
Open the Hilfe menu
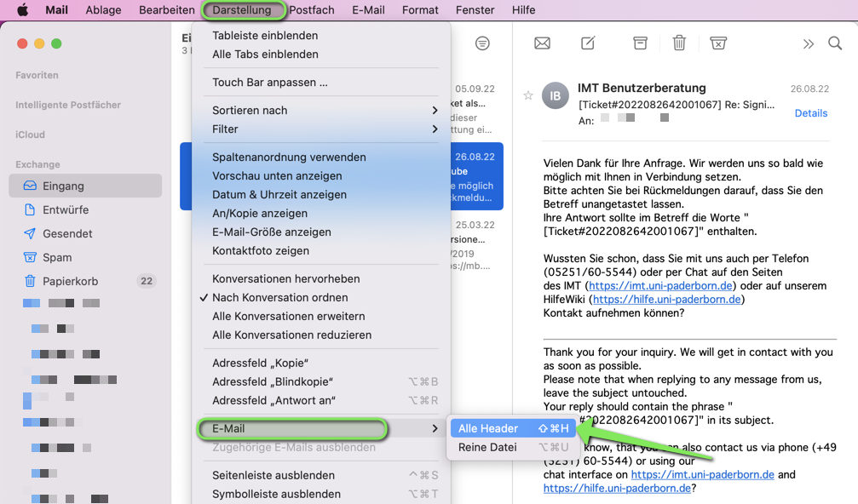pyautogui.click(x=524, y=10)
